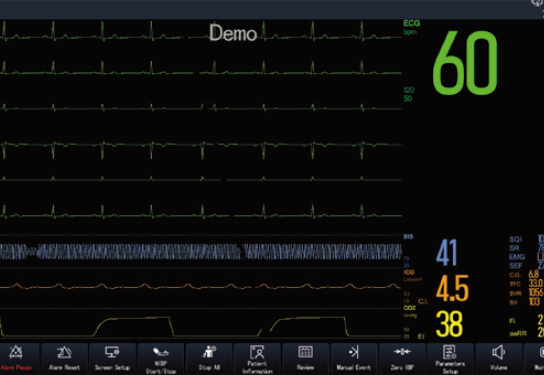Select the yellow CO2 capnogram waveform
The image size is (544, 375).
coord(201,326)
